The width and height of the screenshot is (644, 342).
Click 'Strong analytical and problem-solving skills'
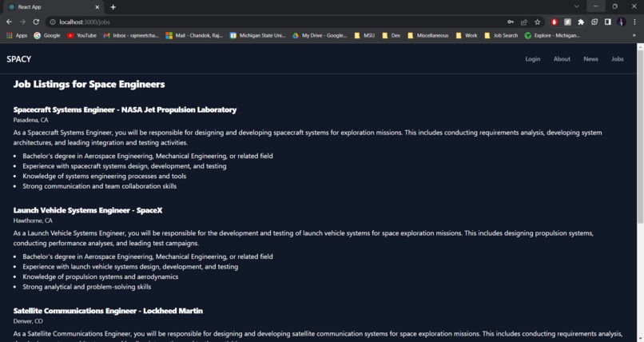[87, 287]
